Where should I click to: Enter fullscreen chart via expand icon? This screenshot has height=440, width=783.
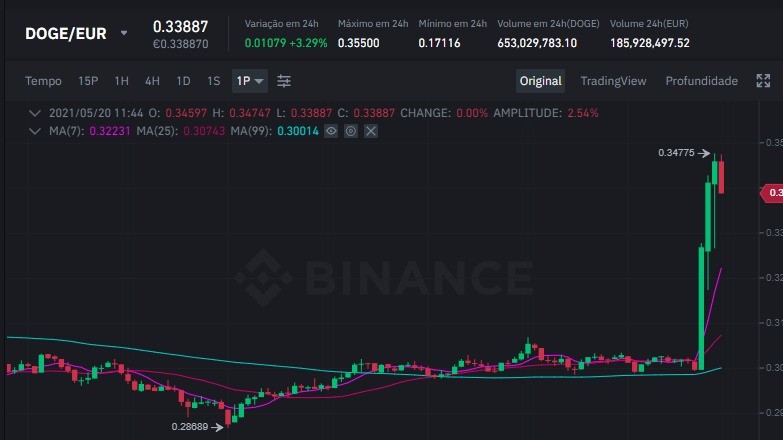tap(763, 81)
